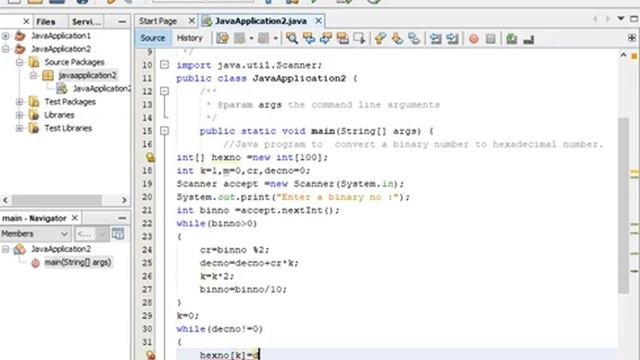The image size is (640, 360).
Task: Stop macro recording
Action: [491, 39]
